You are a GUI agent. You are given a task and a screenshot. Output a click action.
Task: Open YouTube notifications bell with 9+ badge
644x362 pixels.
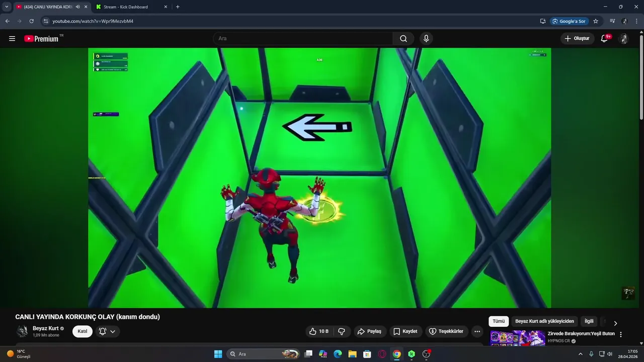(x=605, y=39)
